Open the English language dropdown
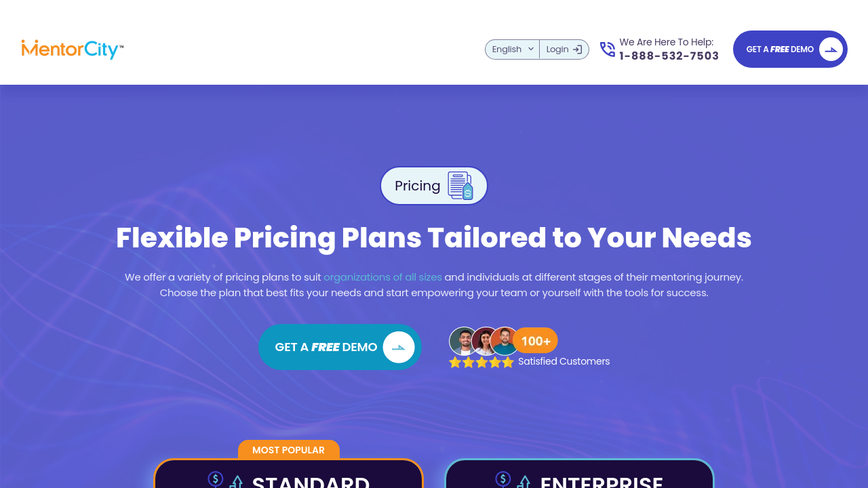This screenshot has width=868, height=488. point(513,49)
